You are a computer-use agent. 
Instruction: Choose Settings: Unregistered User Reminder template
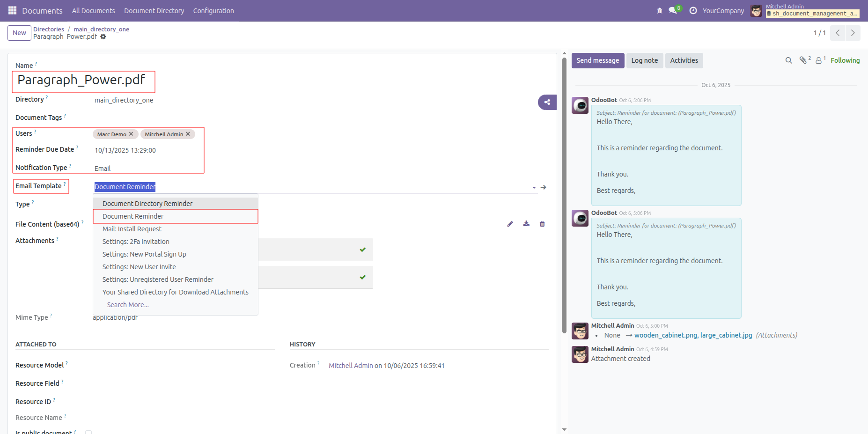[x=176, y=280]
